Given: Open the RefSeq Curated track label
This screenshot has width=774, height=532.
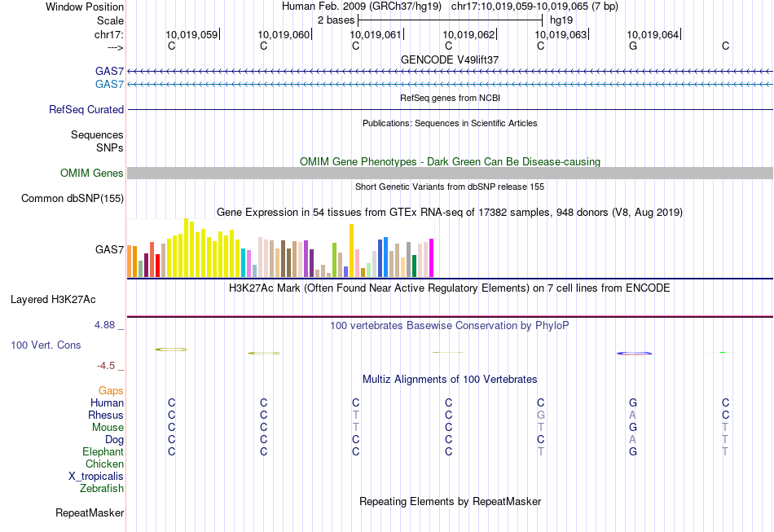Looking at the screenshot, I should [86, 109].
